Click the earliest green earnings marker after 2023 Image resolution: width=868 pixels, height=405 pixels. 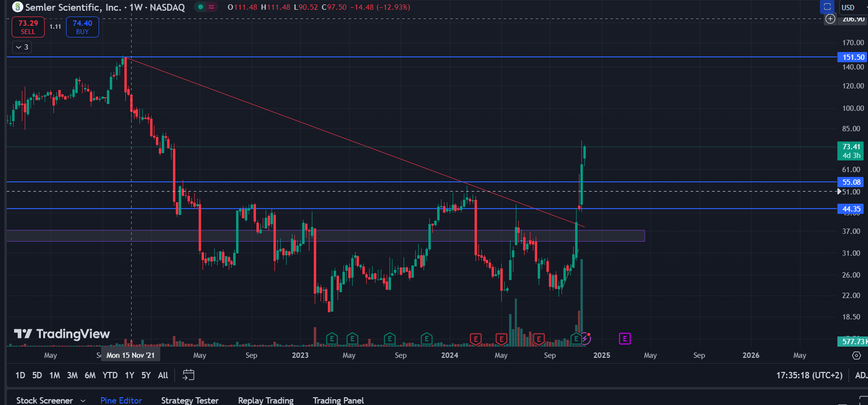coord(332,338)
